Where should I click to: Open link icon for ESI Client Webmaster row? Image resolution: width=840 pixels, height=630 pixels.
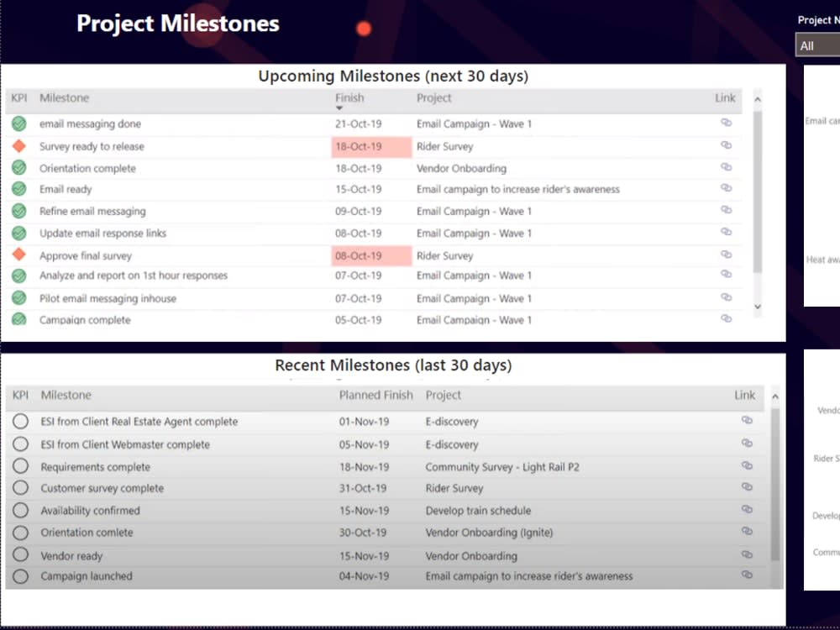pos(747,443)
